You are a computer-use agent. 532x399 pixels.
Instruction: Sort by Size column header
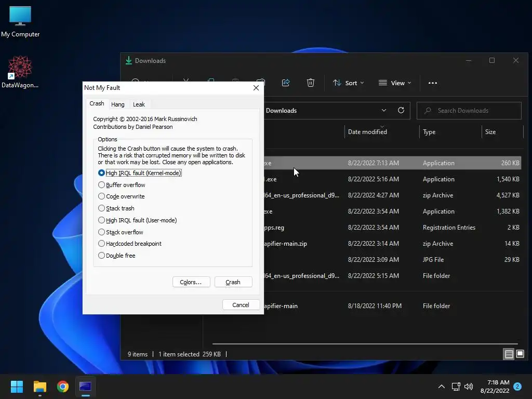[490, 132]
